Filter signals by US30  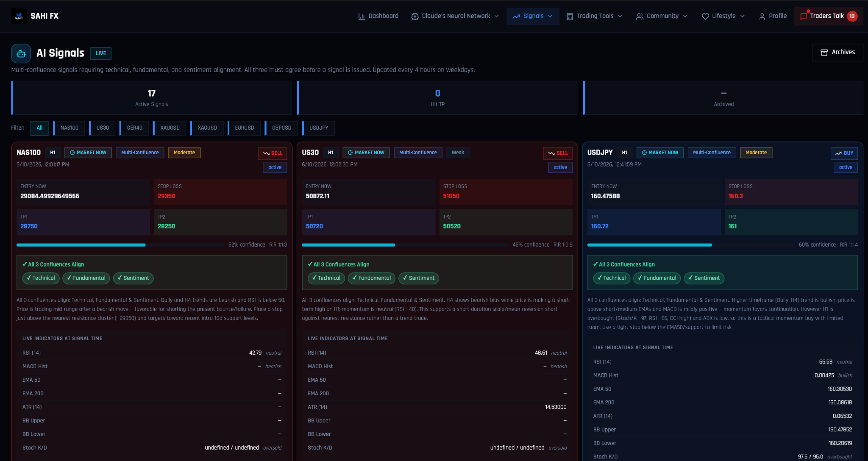tap(102, 128)
